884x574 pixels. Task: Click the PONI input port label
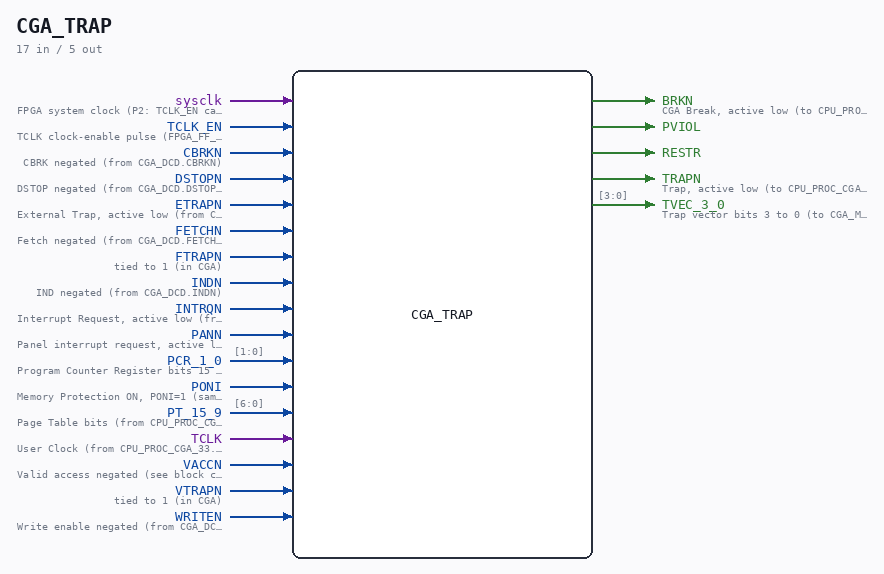pyautogui.click(x=206, y=386)
